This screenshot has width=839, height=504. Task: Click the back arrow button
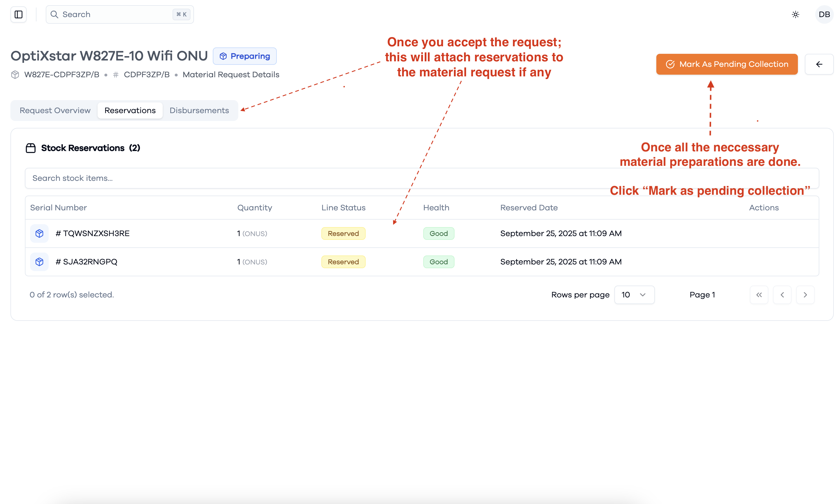pyautogui.click(x=819, y=64)
